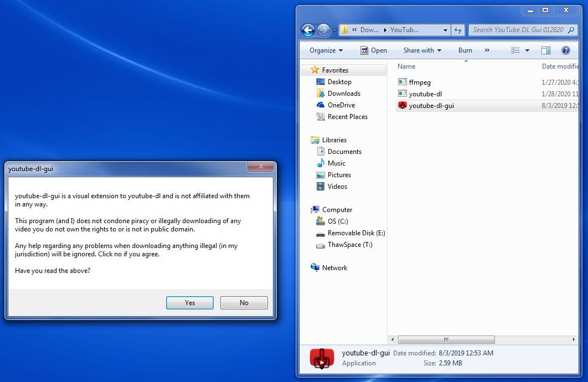Click the date modified value in details pane

[x=466, y=353]
